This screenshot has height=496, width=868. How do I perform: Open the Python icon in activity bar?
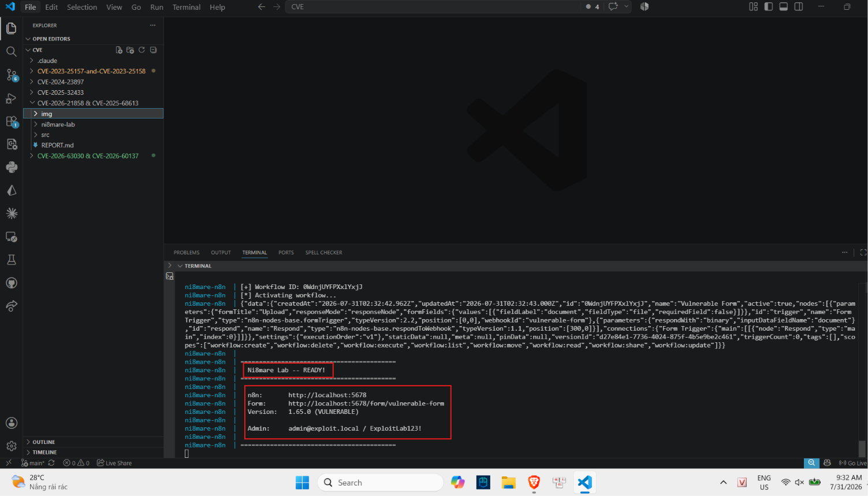pyautogui.click(x=11, y=167)
